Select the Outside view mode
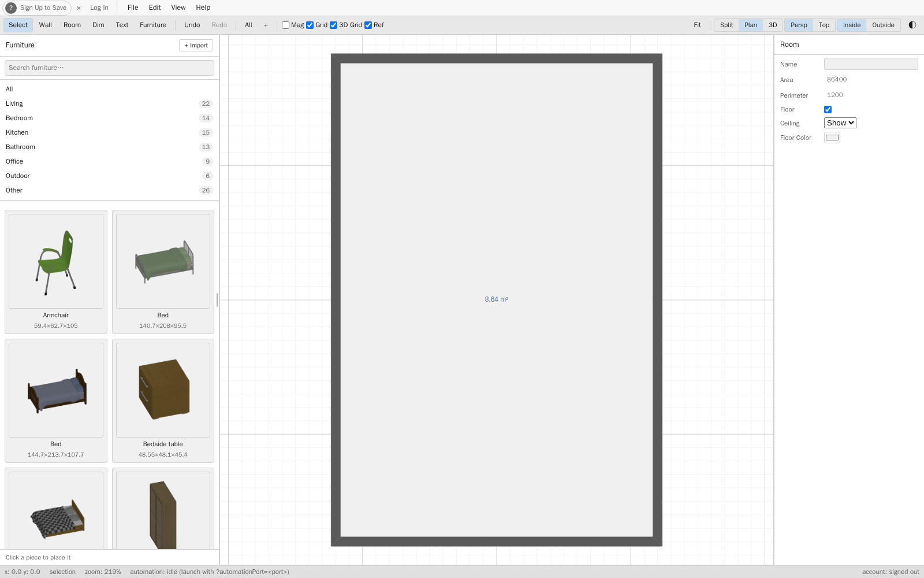The image size is (924, 578). [x=883, y=25]
